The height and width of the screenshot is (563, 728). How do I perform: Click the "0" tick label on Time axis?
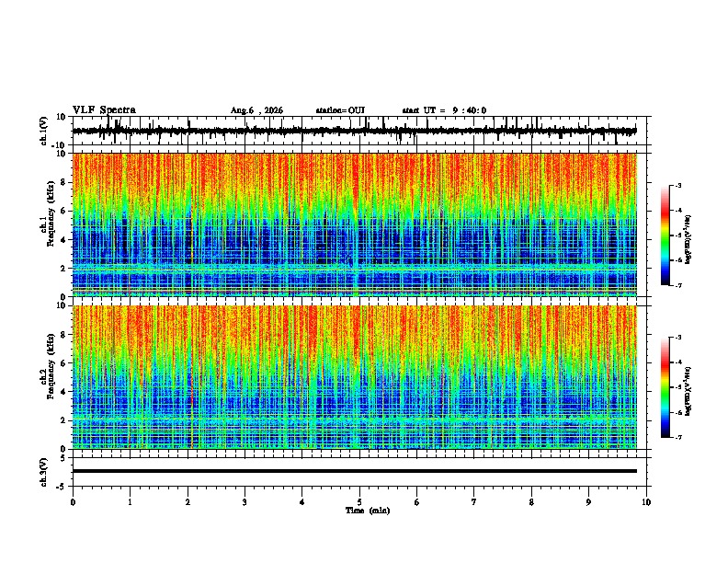point(73,502)
